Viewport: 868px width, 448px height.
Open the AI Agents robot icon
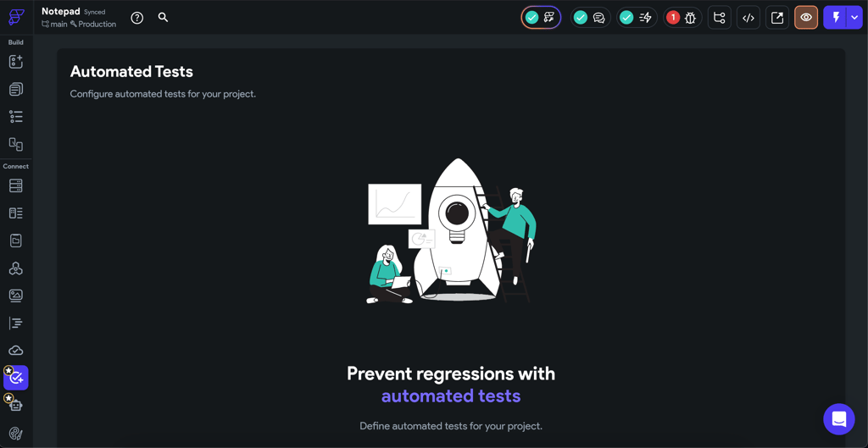pos(16,406)
